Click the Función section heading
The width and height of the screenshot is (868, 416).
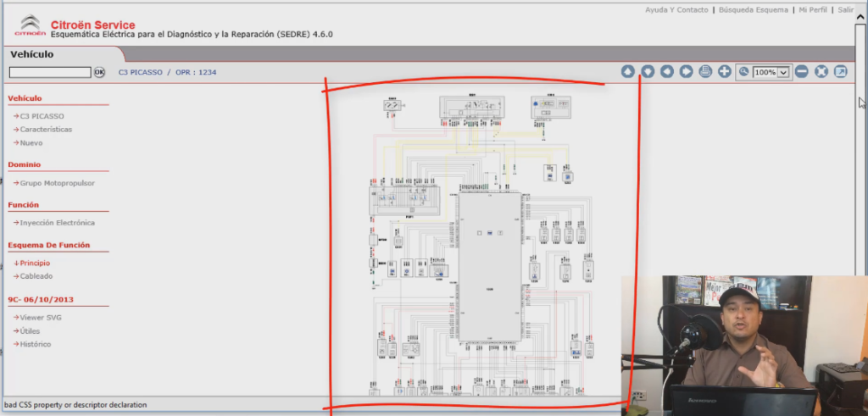23,205
